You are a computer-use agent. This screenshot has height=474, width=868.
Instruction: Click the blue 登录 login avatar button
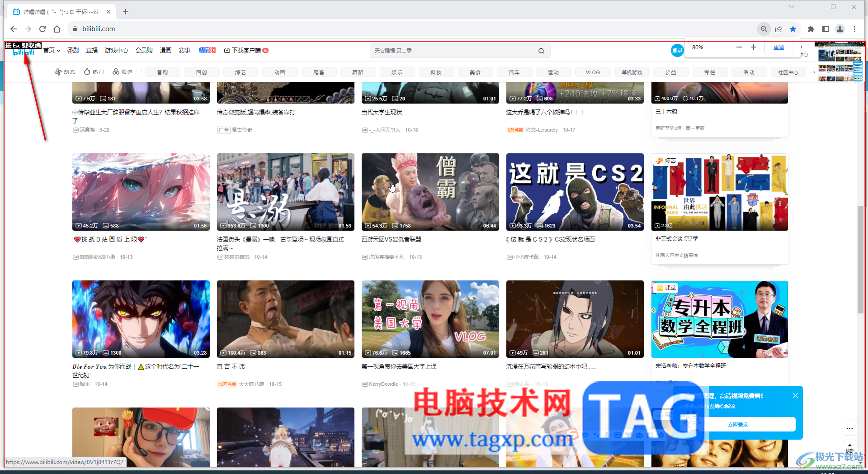point(677,50)
